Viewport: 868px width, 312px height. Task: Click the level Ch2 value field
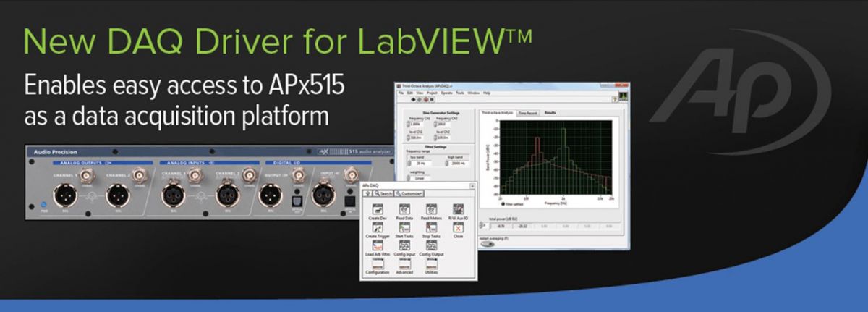click(444, 138)
